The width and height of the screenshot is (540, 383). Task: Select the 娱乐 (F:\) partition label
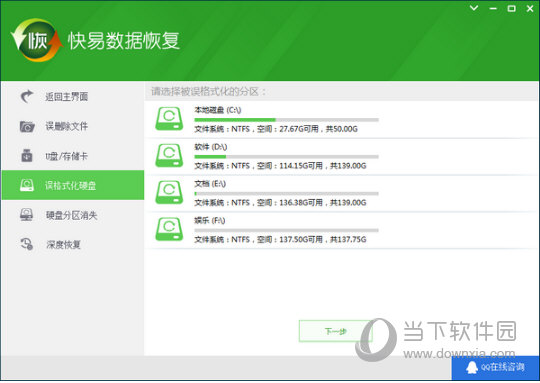210,220
